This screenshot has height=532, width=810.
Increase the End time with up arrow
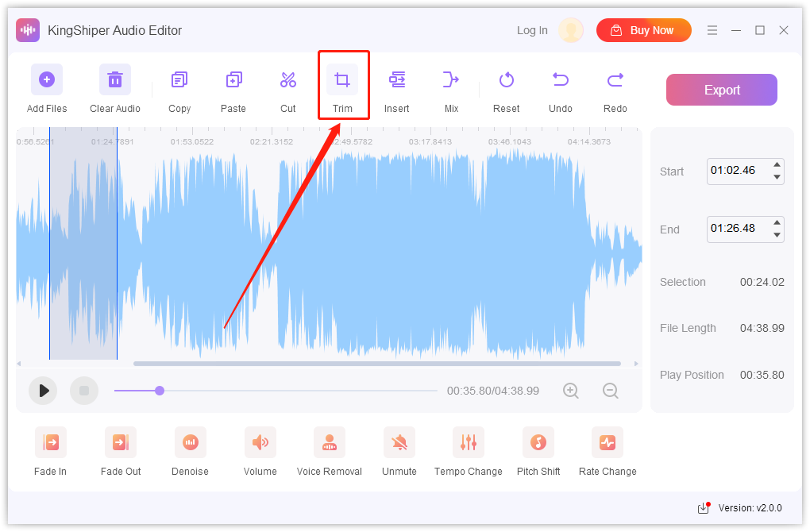click(777, 222)
